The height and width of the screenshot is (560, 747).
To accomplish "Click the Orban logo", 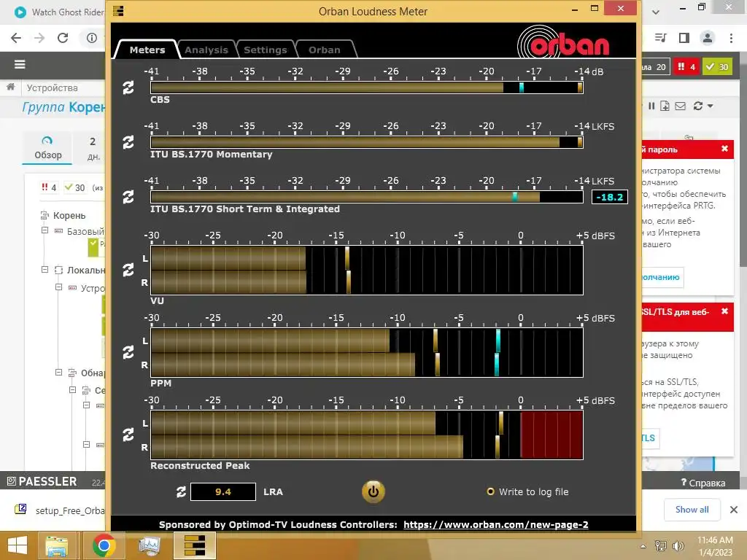I will point(563,42).
